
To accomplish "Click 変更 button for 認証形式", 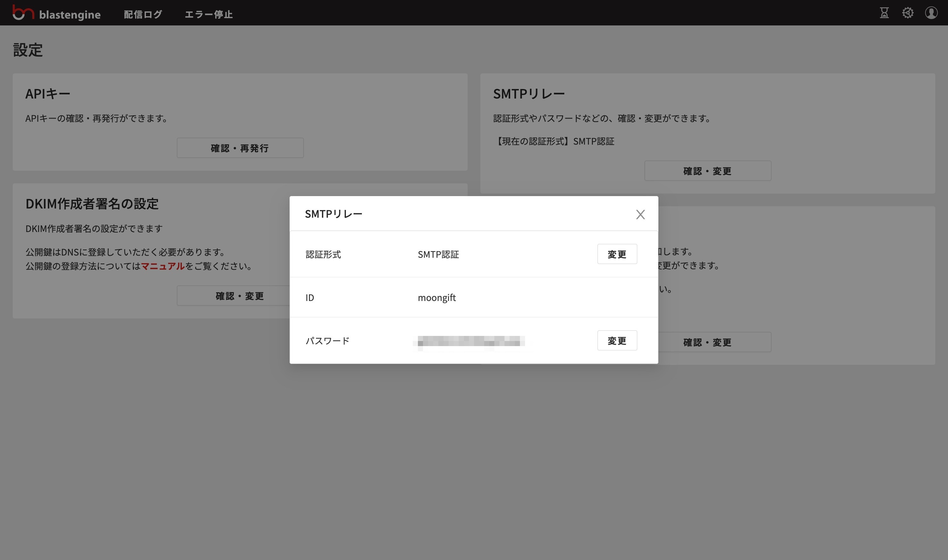I will (617, 254).
